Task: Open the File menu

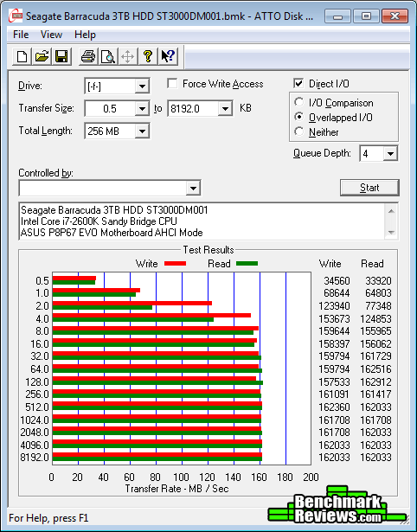Action: 21,35
